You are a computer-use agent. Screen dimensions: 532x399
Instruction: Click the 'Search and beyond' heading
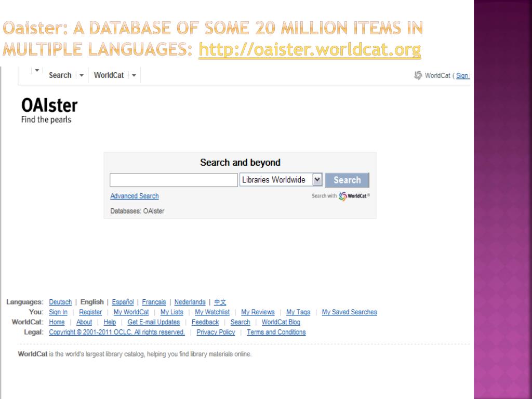240,163
